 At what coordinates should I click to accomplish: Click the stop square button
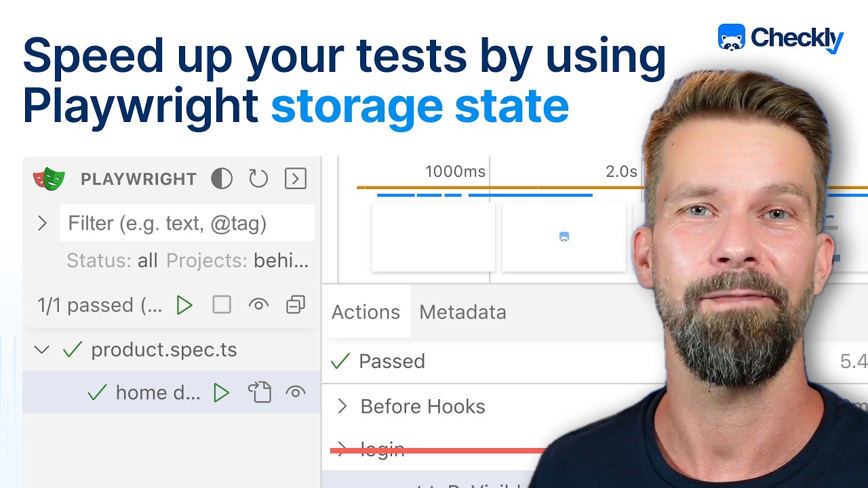coord(222,305)
